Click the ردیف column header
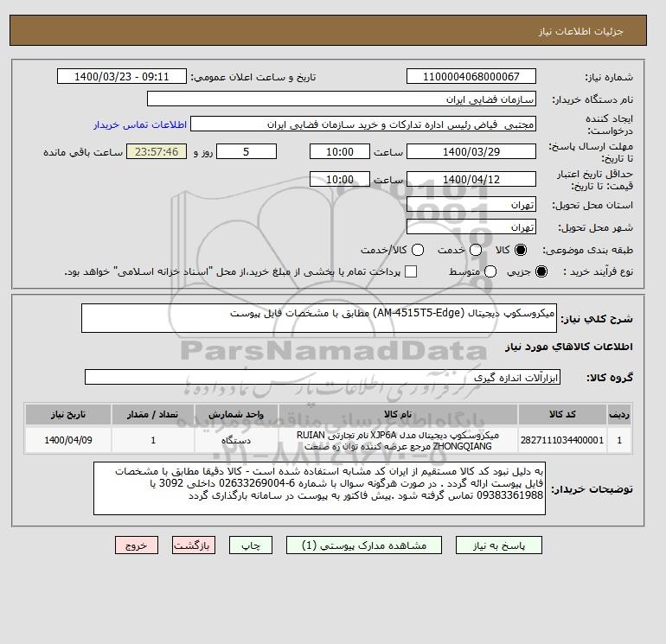This screenshot has width=666, height=644. click(619, 415)
